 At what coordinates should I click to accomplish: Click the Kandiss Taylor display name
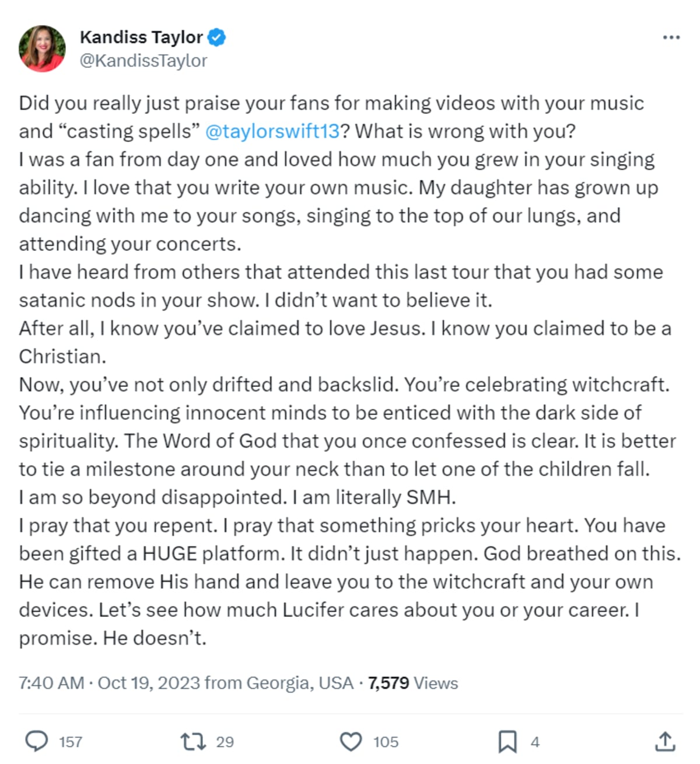[141, 37]
